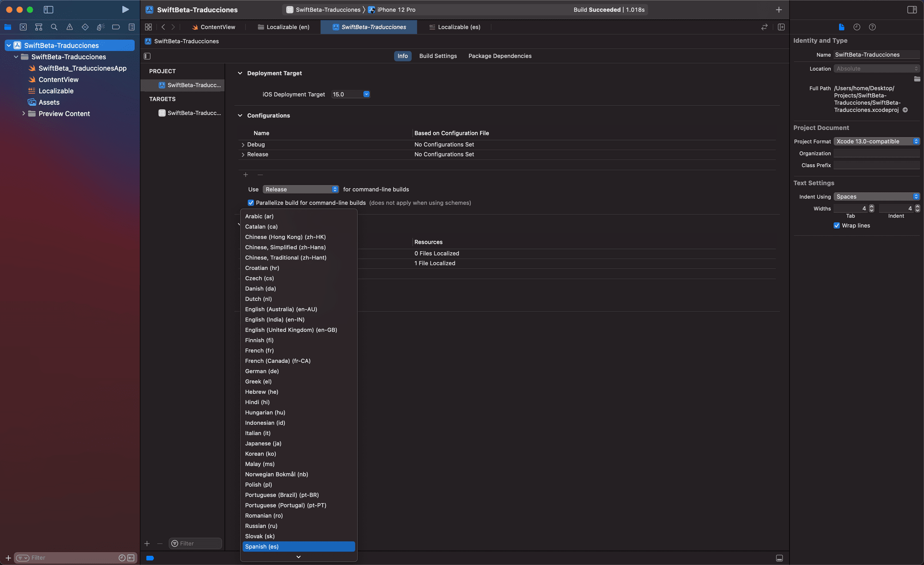Increment the Indent width stepper
924x565 pixels.
point(918,207)
